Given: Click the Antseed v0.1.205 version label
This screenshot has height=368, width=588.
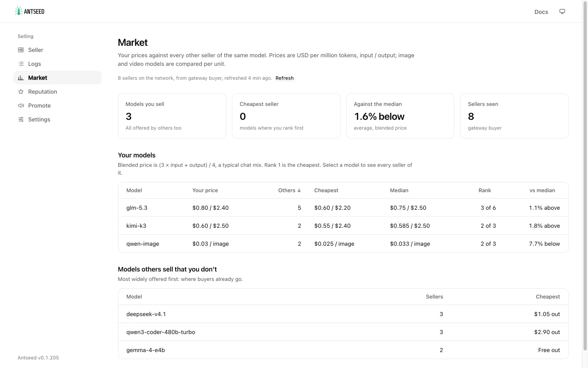Looking at the screenshot, I should pos(38,358).
